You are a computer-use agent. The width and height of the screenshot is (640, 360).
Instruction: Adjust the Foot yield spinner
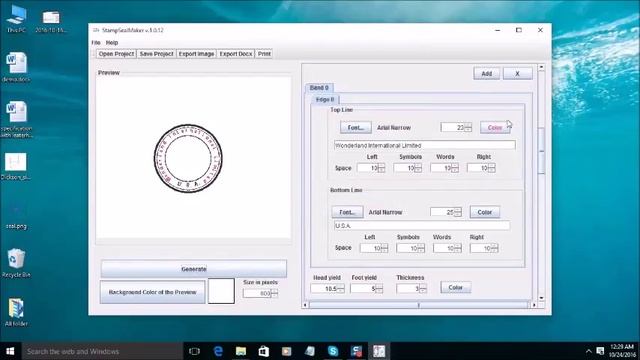coord(367,289)
